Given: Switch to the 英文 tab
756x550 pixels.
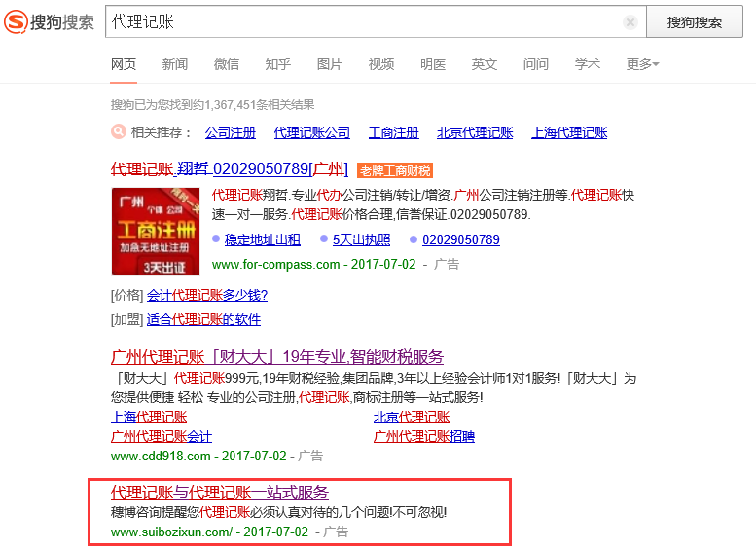Looking at the screenshot, I should pos(485,64).
